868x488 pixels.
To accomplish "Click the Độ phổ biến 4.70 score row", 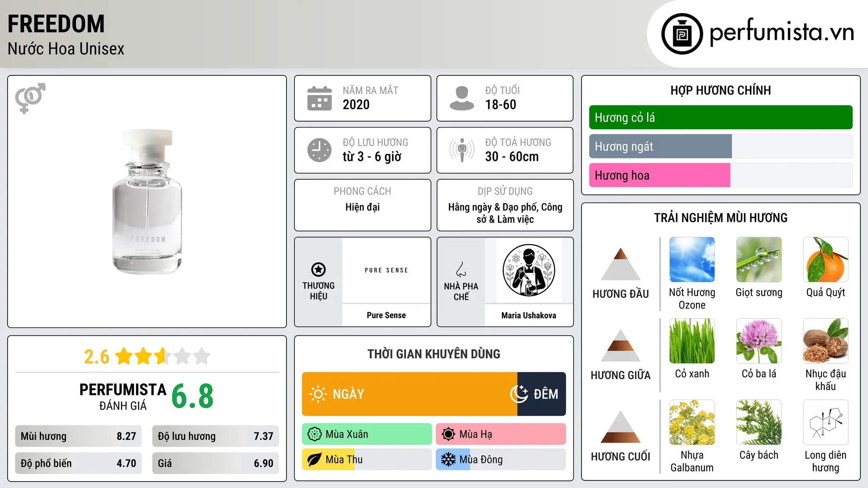I will [78, 463].
